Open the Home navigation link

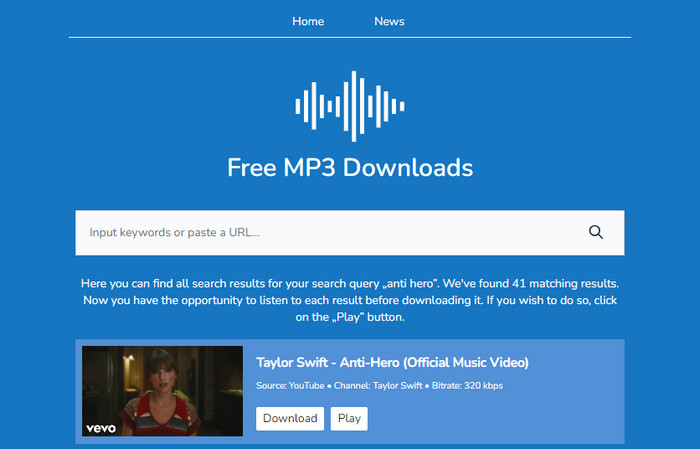click(308, 21)
